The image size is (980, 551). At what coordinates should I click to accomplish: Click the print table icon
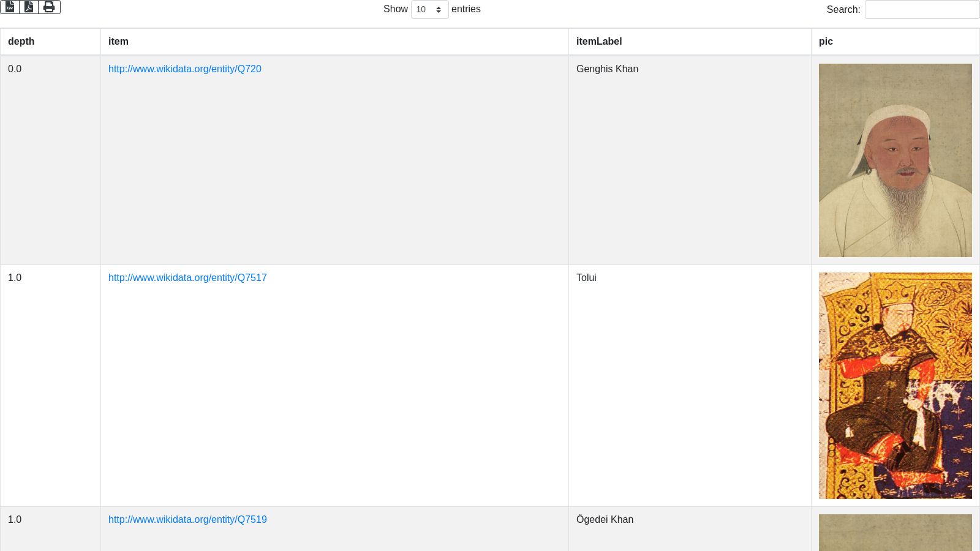tap(49, 7)
